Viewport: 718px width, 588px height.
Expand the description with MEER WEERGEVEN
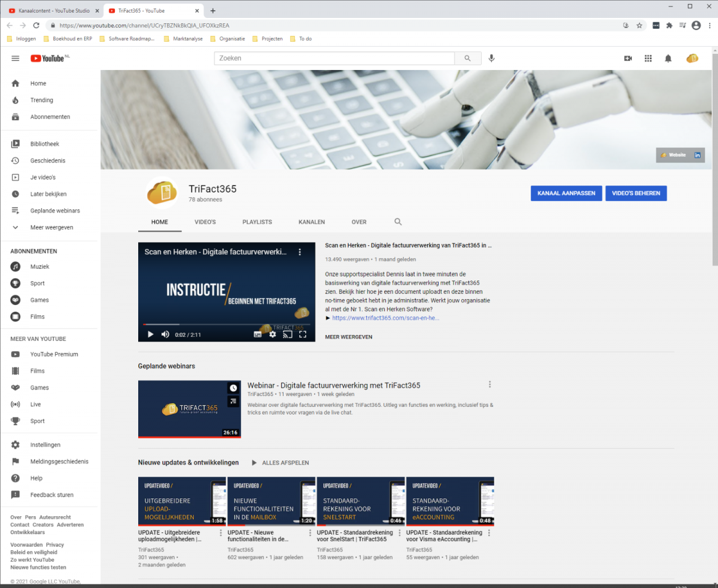click(x=348, y=337)
